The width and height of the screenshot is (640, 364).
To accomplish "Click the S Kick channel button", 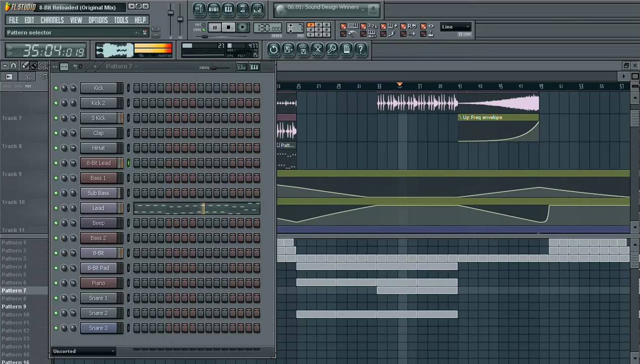I will pyautogui.click(x=99, y=118).
